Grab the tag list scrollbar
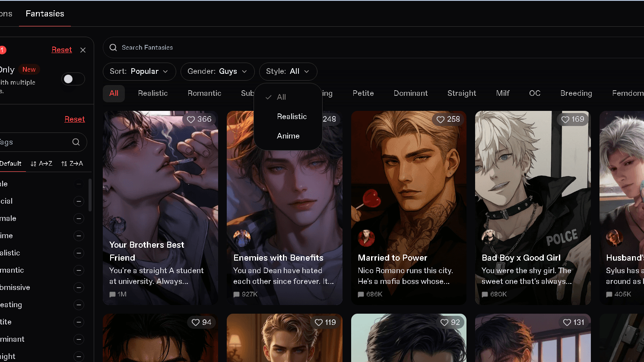644x362 pixels. click(x=90, y=195)
